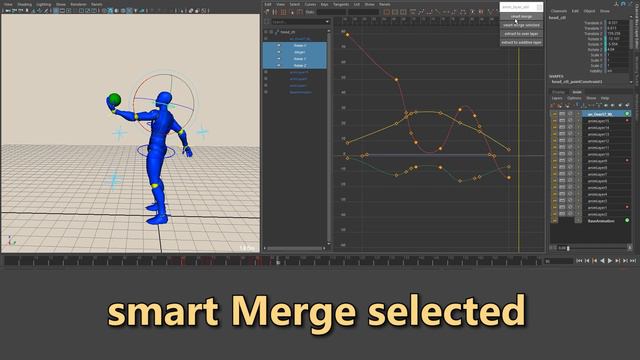This screenshot has width=640, height=360.
Task: Click icon beside anim_layer_util field
Action: click(539, 7)
